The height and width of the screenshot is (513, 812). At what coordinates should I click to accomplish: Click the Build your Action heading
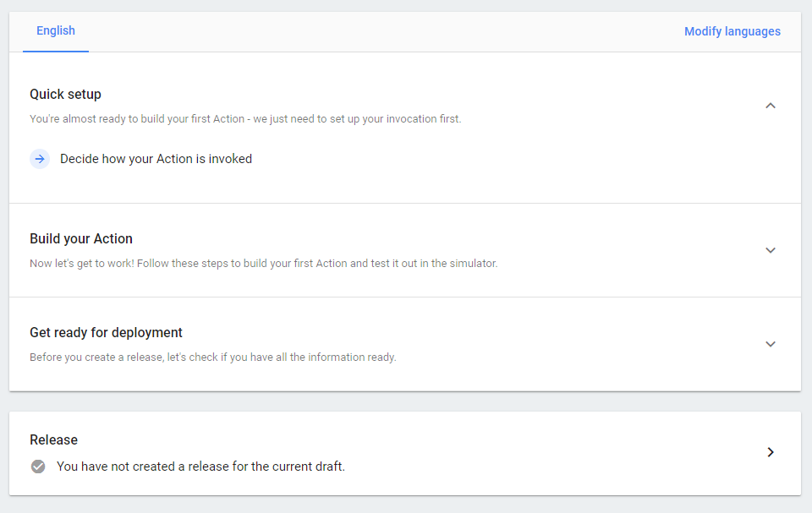coord(81,238)
